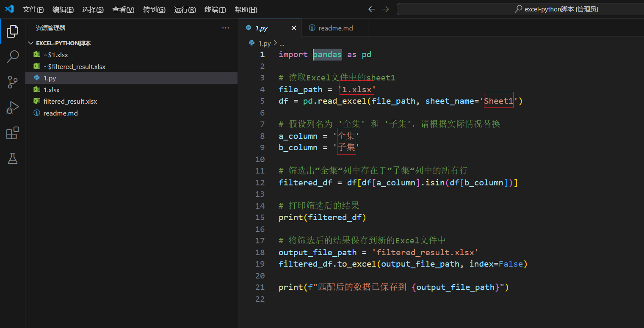Image resolution: width=644 pixels, height=328 pixels.
Task: Click a_column on line 8
Action: (298, 136)
